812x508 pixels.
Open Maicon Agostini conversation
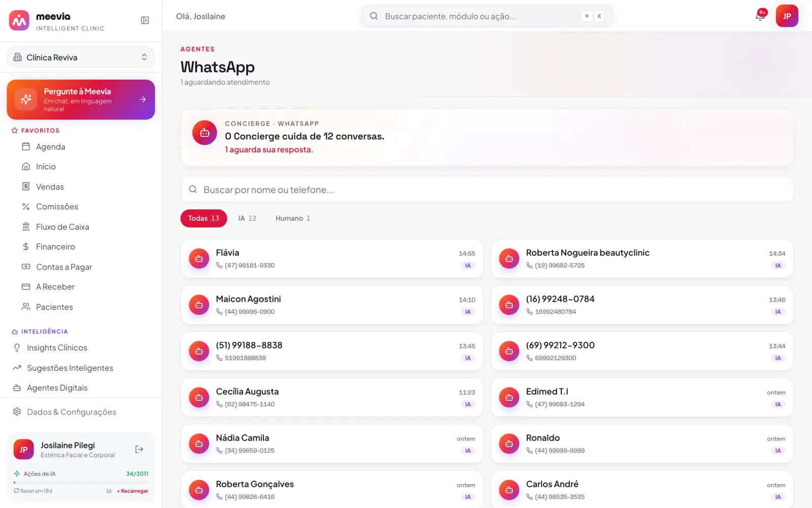click(x=332, y=305)
